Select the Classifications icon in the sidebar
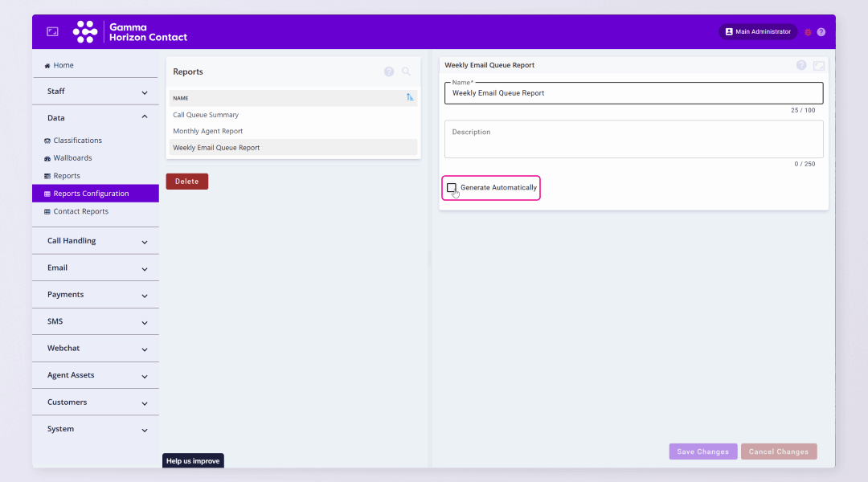 tap(47, 140)
